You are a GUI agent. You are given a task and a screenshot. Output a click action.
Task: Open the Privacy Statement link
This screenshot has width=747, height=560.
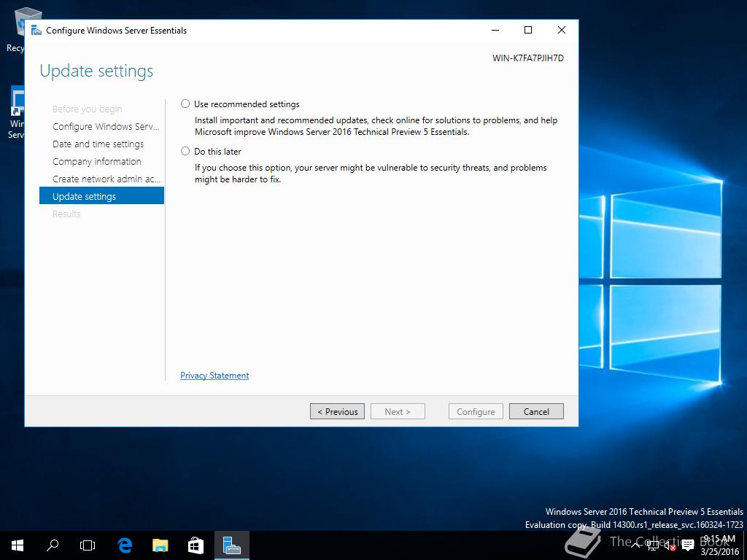point(214,376)
